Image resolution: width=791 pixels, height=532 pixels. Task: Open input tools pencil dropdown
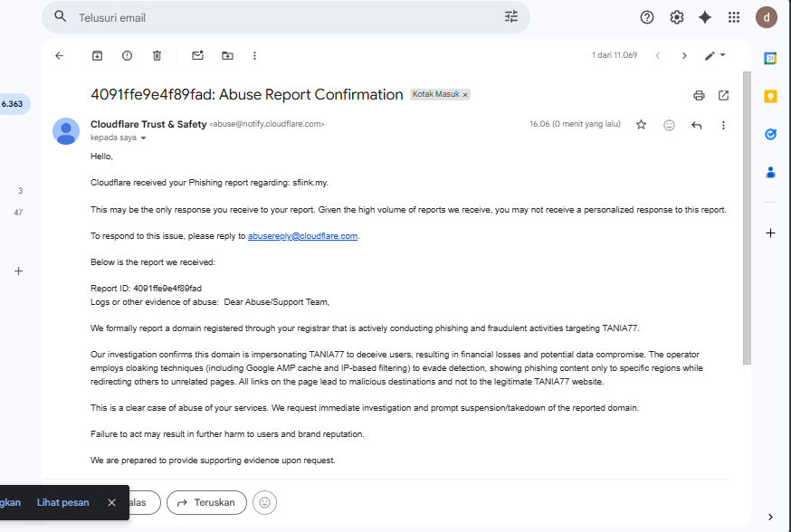pos(715,55)
